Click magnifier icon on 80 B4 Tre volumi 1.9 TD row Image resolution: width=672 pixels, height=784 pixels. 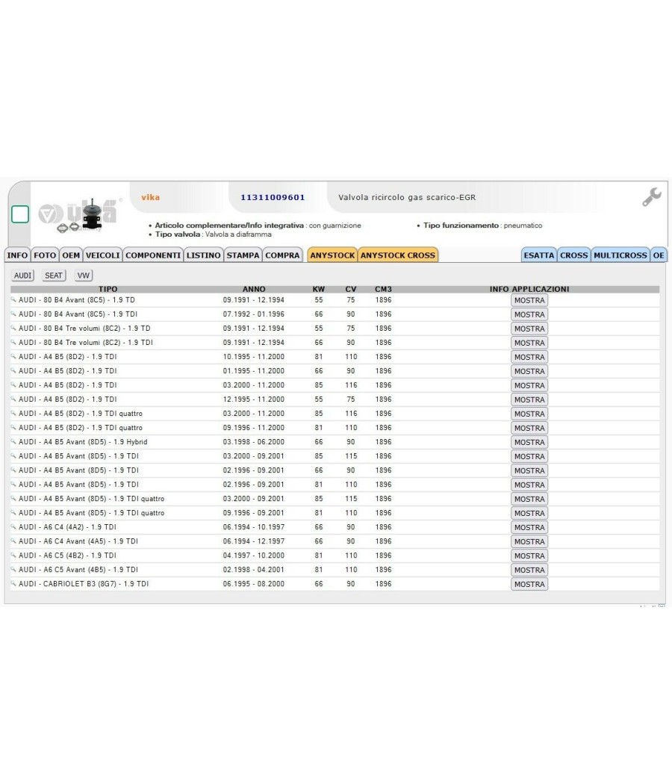coord(13,328)
